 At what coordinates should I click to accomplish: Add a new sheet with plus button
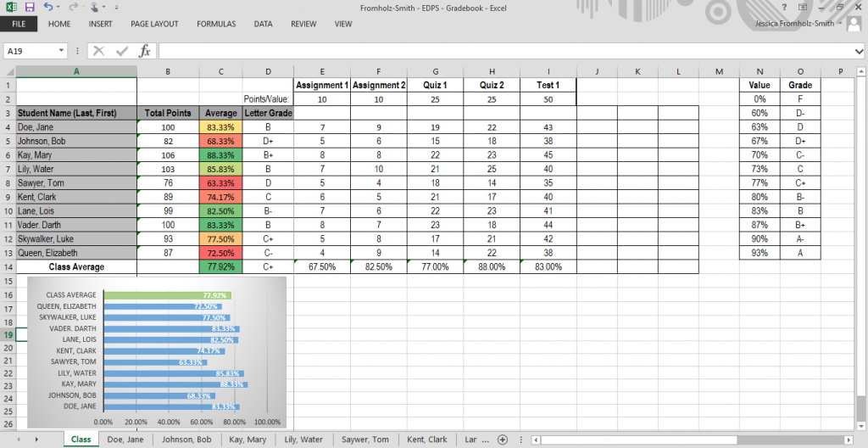(503, 440)
